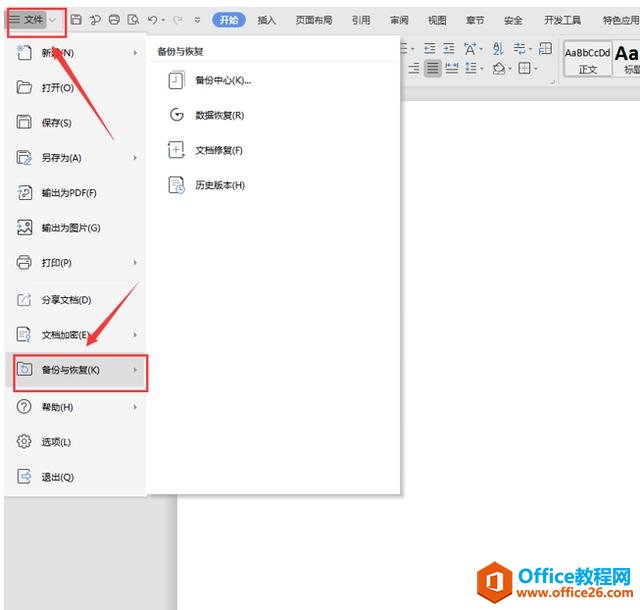This screenshot has height=610, width=640.
Task: Toggle right alignment button
Action: 413,68
